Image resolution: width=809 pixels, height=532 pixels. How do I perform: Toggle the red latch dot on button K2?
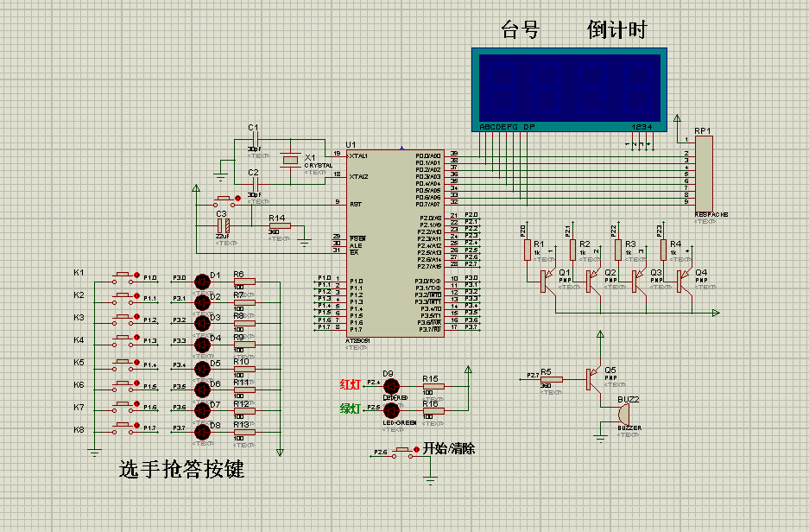(136, 296)
